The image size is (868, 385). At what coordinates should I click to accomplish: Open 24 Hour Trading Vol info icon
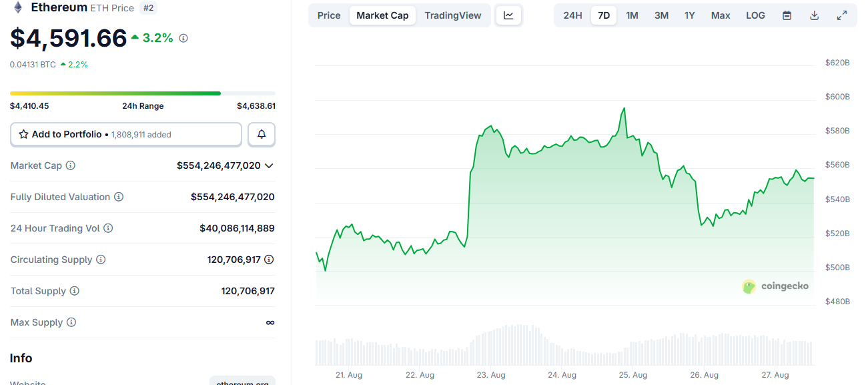coord(108,228)
